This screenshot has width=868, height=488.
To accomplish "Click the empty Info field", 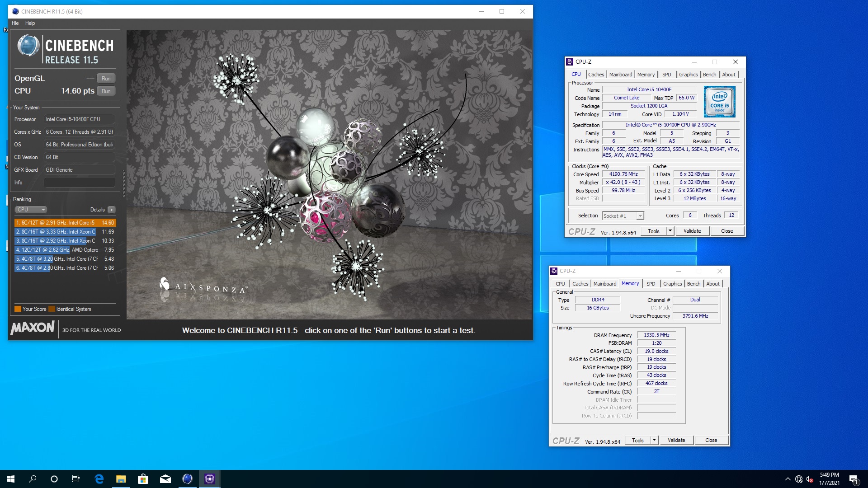I will click(x=79, y=183).
